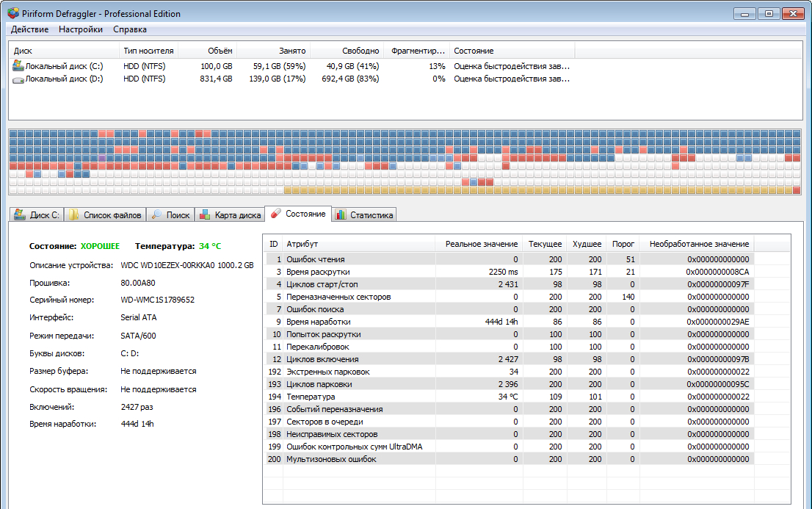This screenshot has height=509, width=812.
Task: Select the Неисправимых секторов row
Action: tap(510, 434)
